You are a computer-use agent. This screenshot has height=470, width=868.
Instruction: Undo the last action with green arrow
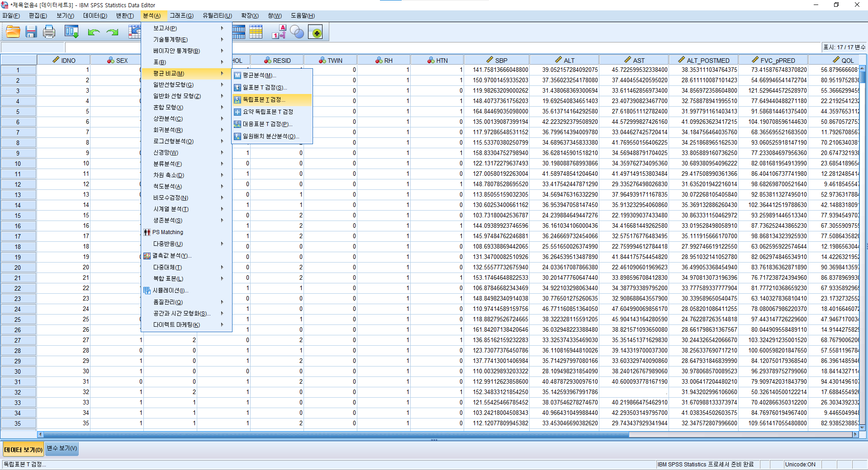pyautogui.click(x=94, y=32)
